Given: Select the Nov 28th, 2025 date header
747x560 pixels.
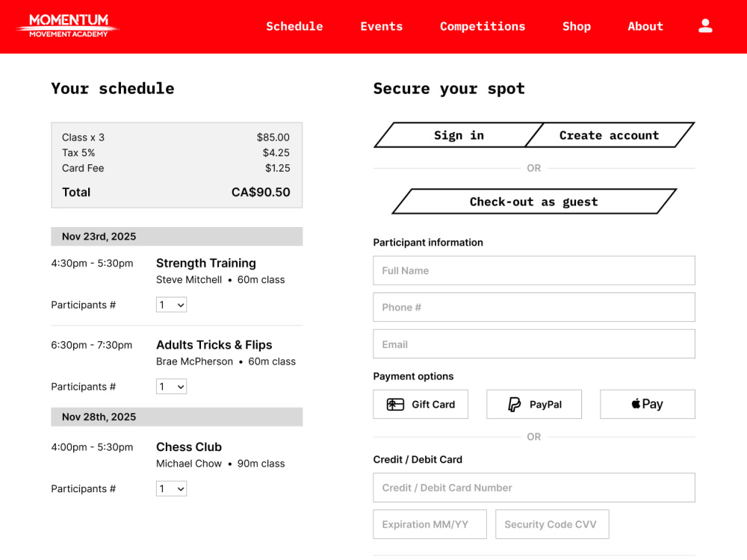Looking at the screenshot, I should coord(177,417).
